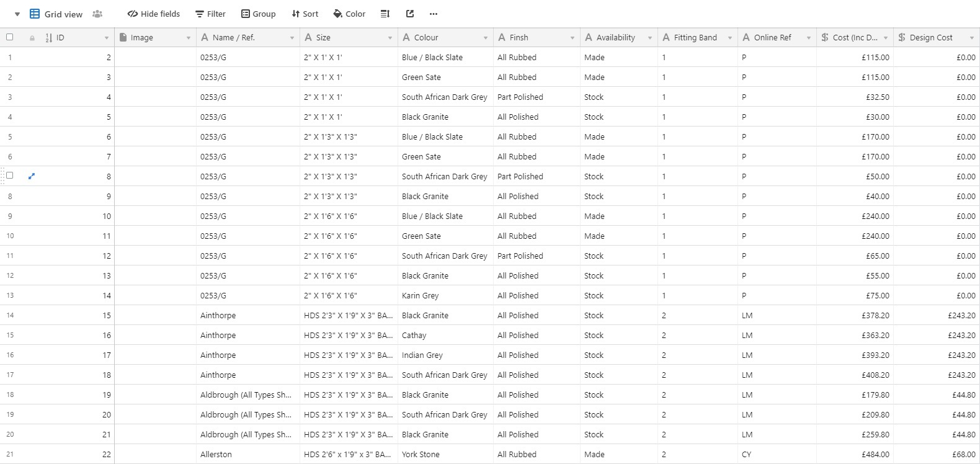This screenshot has height=464, width=980.
Task: Open Hide fields menu
Action: [x=154, y=14]
